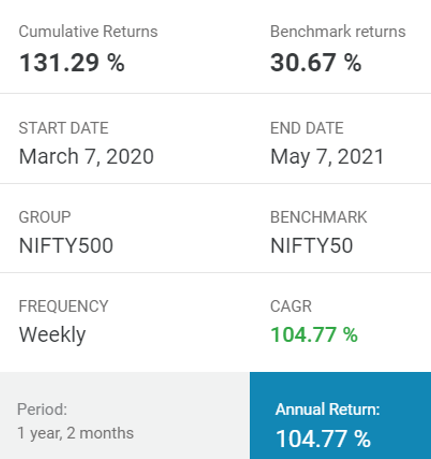Click the START DATE heading
The height and width of the screenshot is (459, 431).
point(64,128)
